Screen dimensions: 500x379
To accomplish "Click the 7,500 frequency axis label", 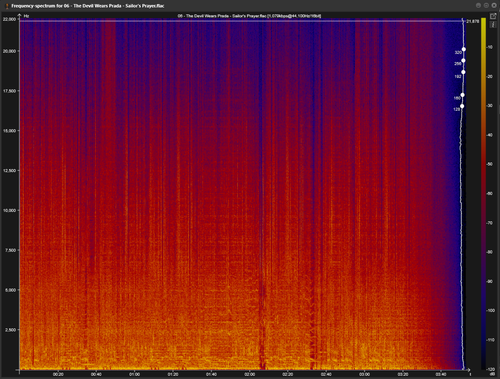I will [11, 250].
